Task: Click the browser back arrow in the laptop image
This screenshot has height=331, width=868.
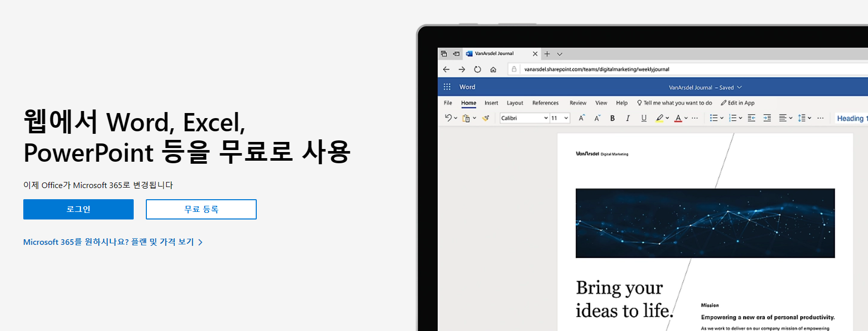Action: pos(446,69)
